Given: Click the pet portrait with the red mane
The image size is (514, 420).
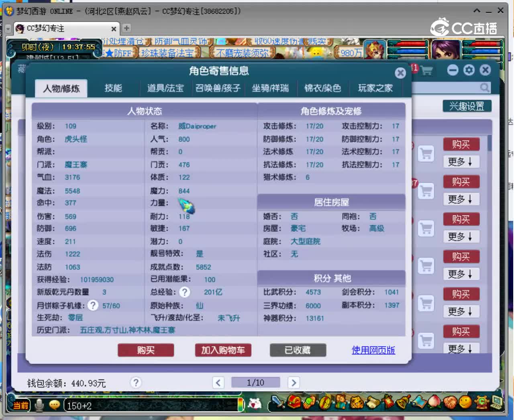Looking at the screenshot, I should pyautogui.click(x=374, y=50).
